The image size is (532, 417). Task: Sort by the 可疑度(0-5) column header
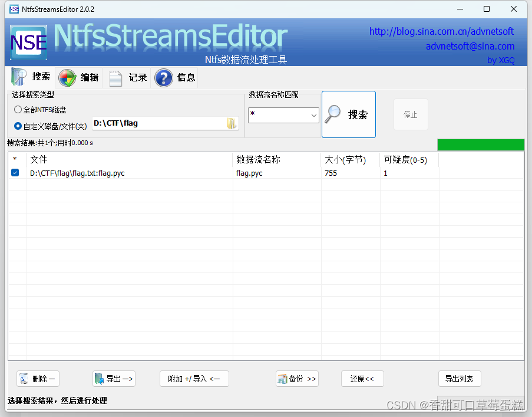tap(409, 159)
